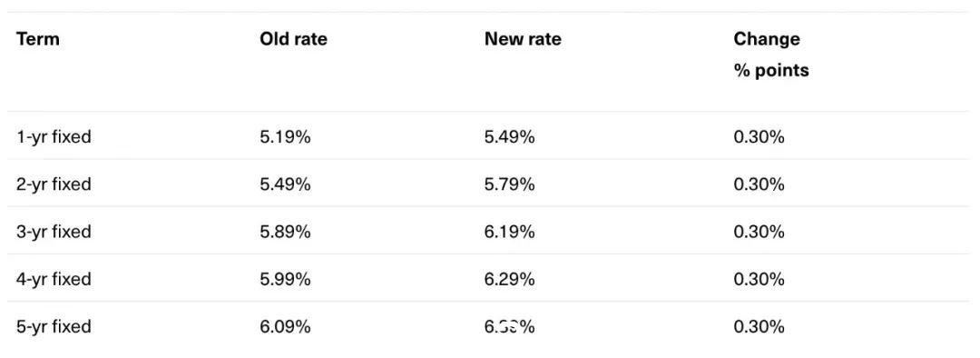The width and height of the screenshot is (980, 358).
Task: Click the 5.99% old rate cell
Action: point(285,279)
